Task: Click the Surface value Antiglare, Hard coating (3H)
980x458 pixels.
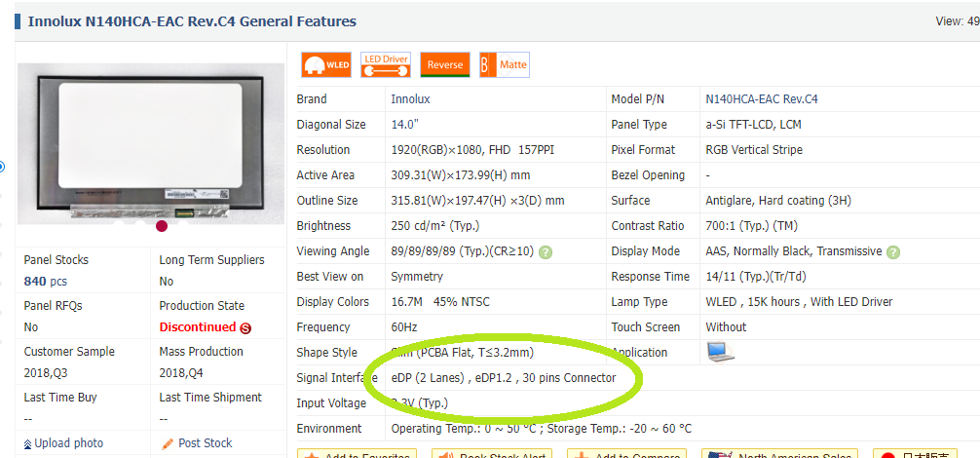Action: point(778,201)
